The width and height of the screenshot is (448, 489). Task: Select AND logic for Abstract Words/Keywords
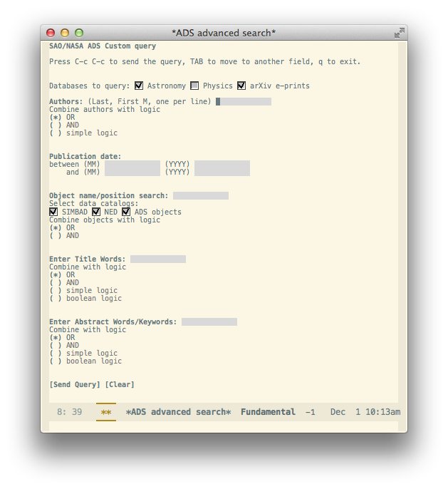coord(56,345)
